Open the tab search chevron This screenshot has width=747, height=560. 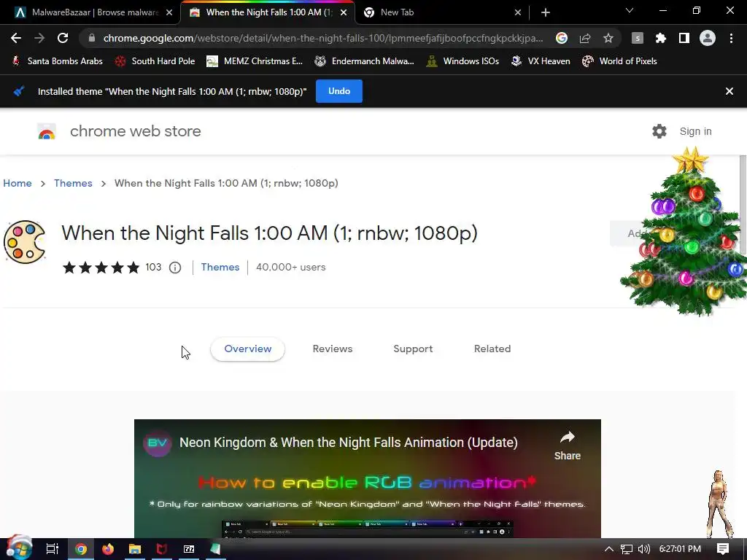coord(630,10)
